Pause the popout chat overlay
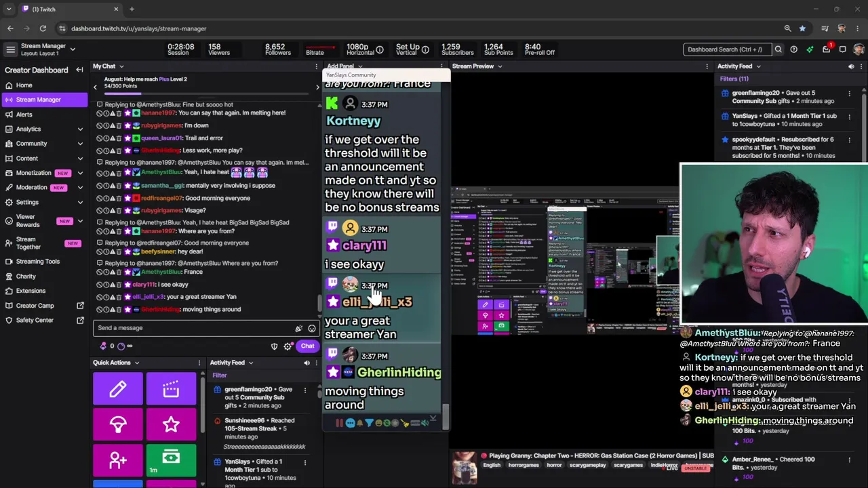 click(339, 423)
